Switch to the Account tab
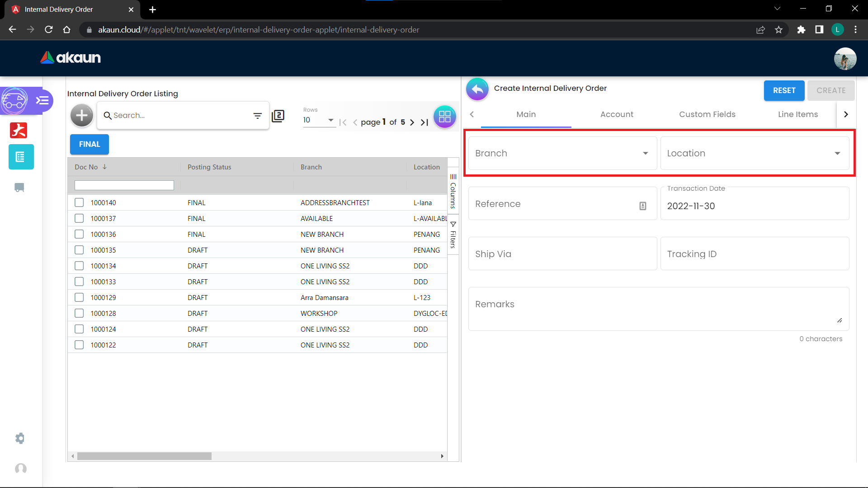Viewport: 868px width, 488px height. pyautogui.click(x=617, y=114)
